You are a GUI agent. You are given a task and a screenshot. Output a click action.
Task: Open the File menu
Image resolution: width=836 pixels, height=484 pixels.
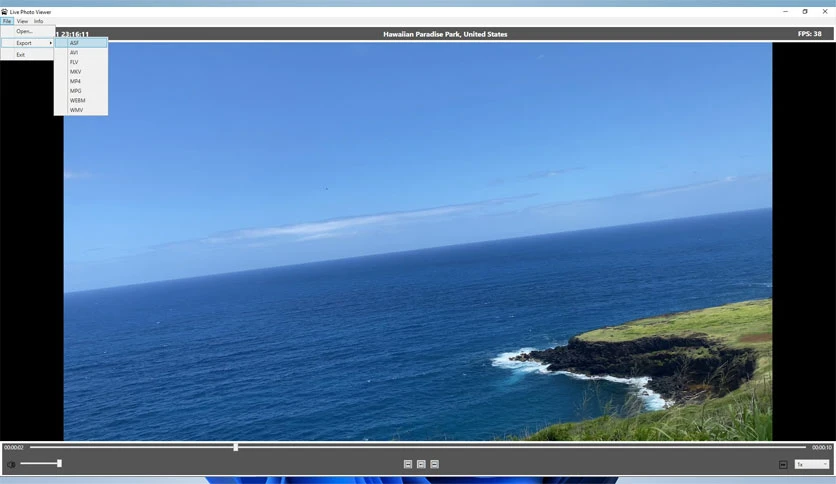(6, 21)
